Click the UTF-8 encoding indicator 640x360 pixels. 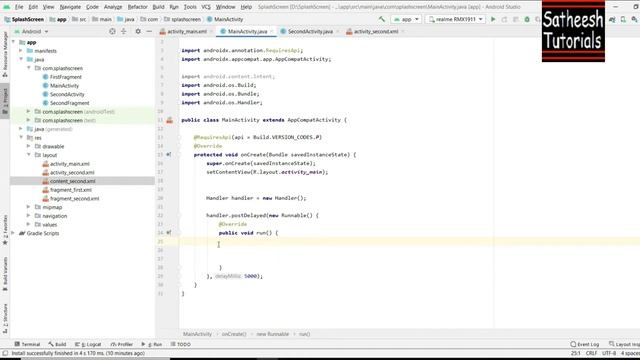(609, 353)
